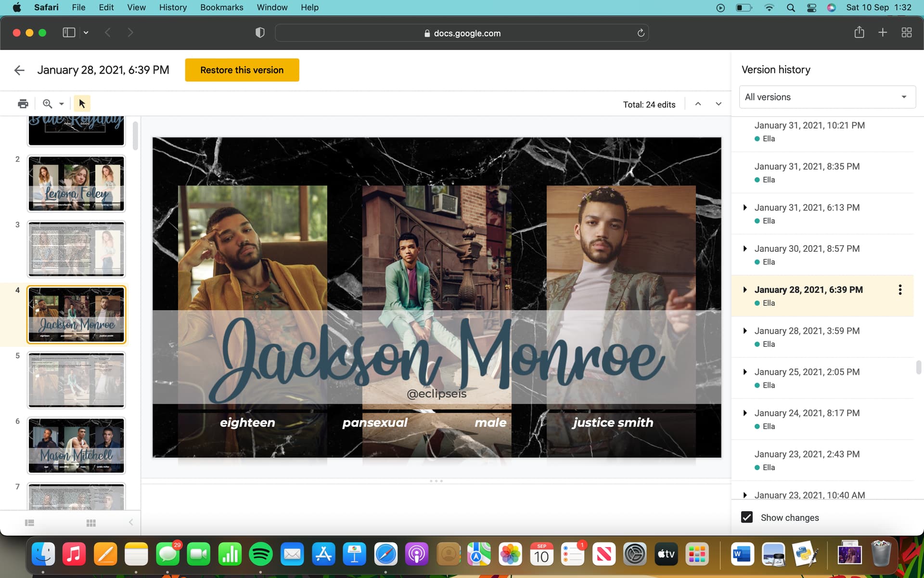The height and width of the screenshot is (578, 924).
Task: Open Keynote from the Dock
Action: (x=354, y=554)
